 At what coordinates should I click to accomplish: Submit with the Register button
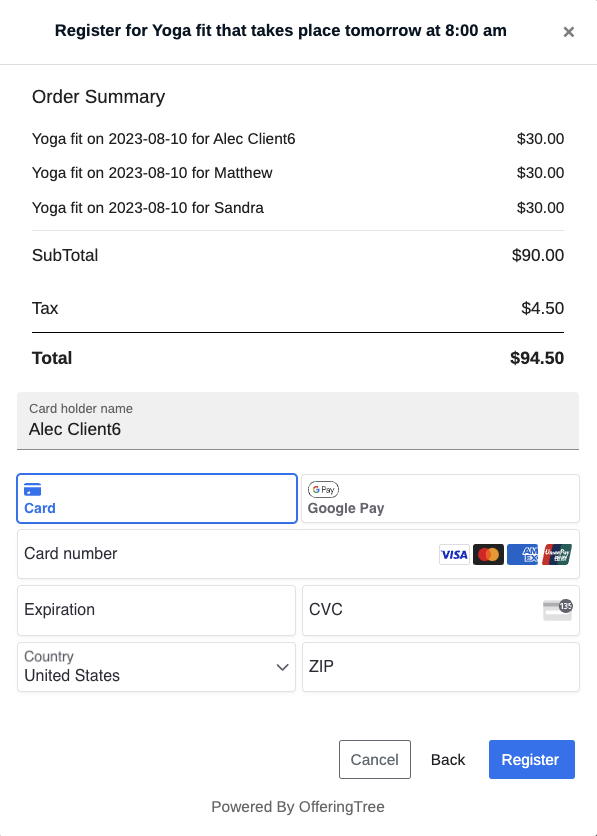(531, 759)
